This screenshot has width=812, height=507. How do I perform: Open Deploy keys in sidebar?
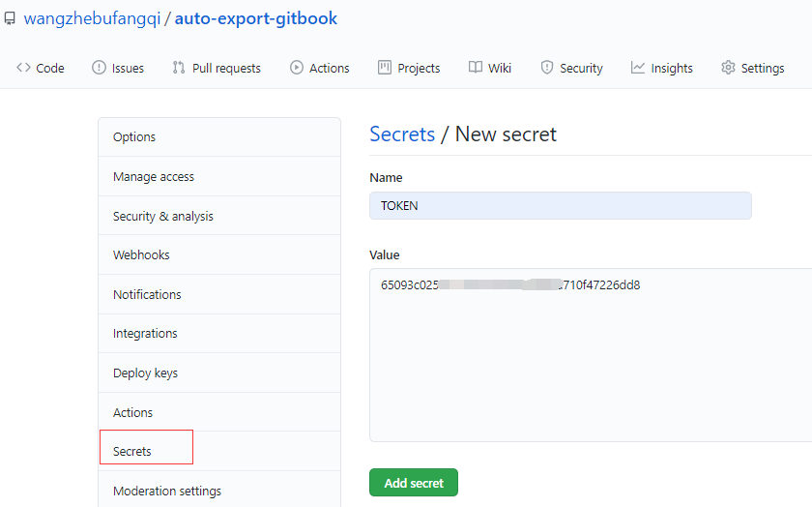pos(219,373)
